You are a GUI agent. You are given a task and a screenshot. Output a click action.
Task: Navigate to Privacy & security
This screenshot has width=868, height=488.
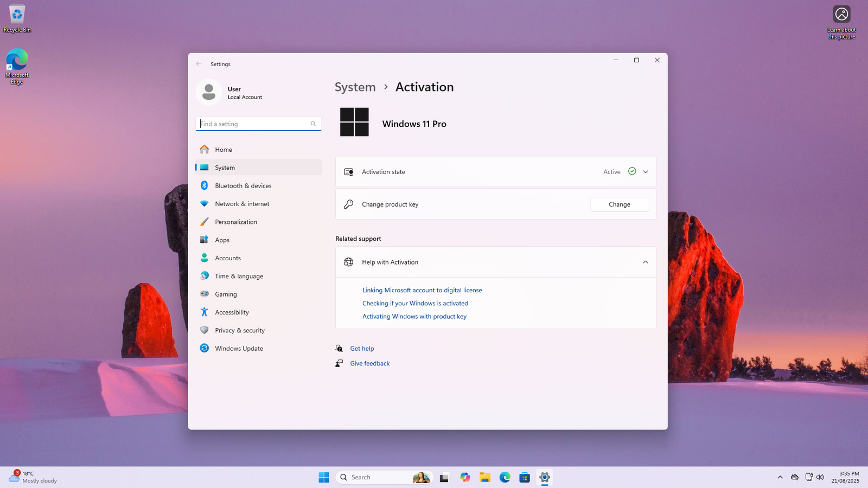tap(258, 330)
